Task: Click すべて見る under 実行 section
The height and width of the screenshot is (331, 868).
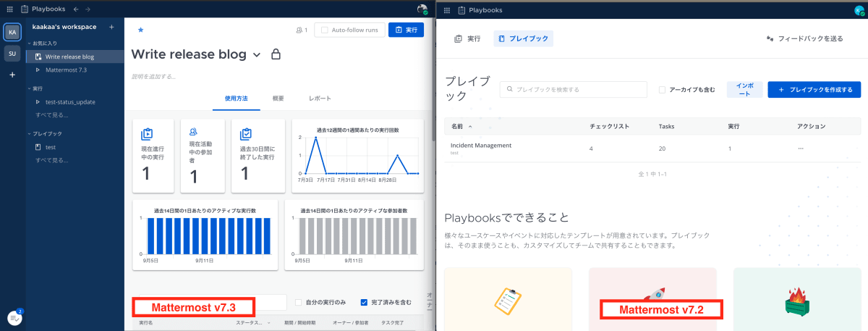Action: click(x=51, y=114)
